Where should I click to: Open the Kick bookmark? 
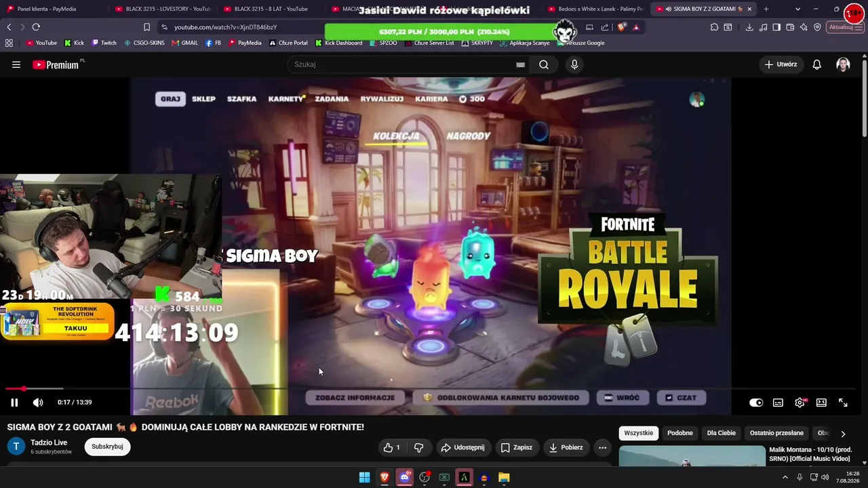click(x=74, y=43)
